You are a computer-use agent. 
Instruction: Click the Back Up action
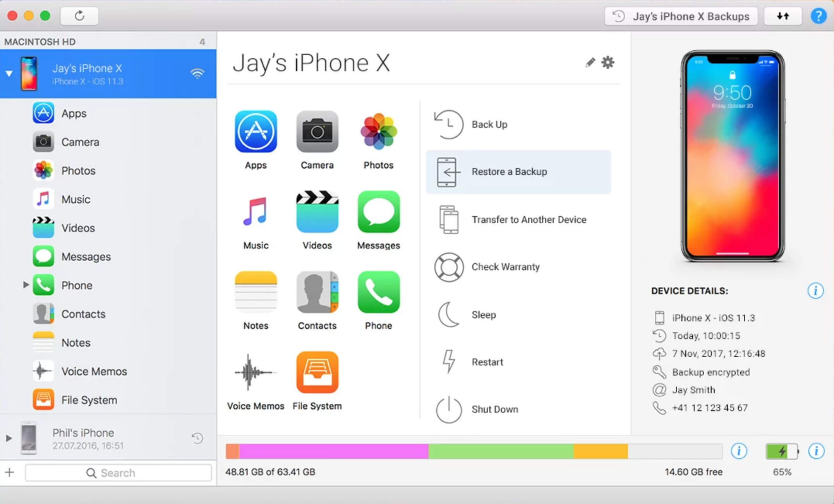point(518,124)
